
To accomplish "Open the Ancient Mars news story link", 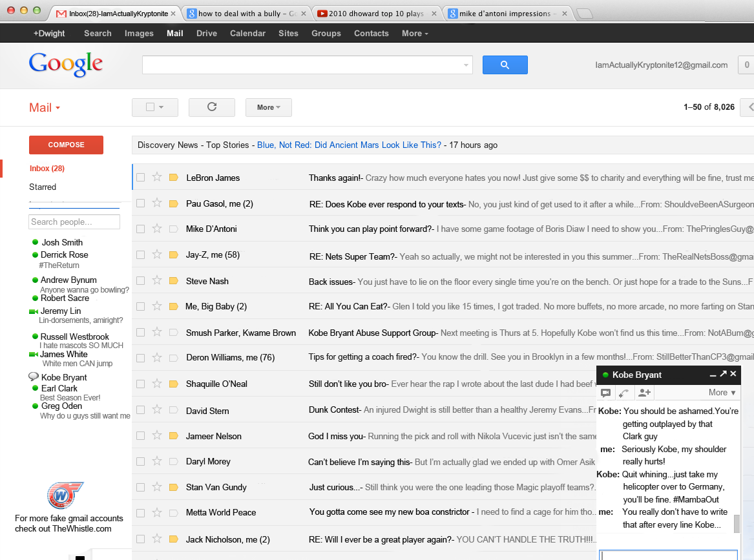I will [x=349, y=145].
